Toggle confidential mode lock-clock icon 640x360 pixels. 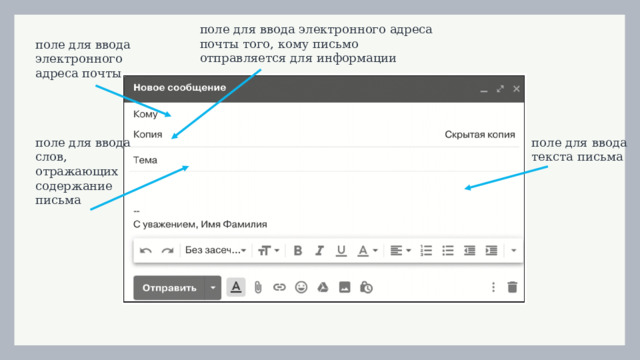(x=366, y=288)
